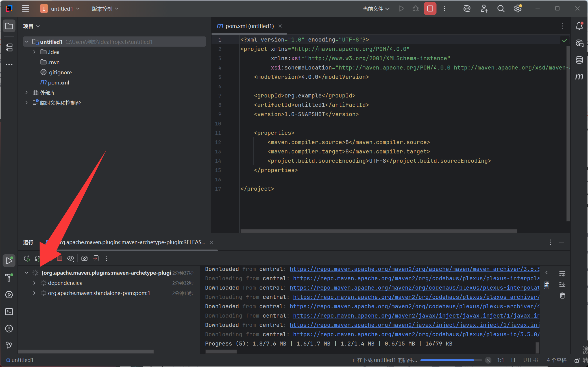This screenshot has width=588, height=367.
Task: Open the 版本控制 menu
Action: click(105, 9)
